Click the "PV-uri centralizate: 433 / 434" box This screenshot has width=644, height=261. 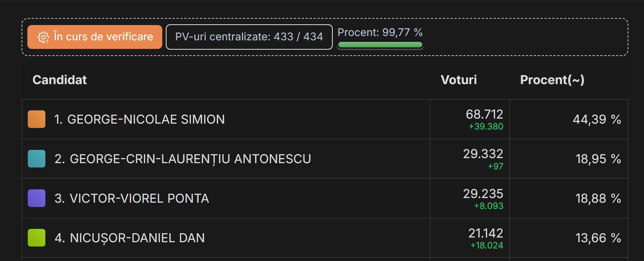[x=249, y=37]
